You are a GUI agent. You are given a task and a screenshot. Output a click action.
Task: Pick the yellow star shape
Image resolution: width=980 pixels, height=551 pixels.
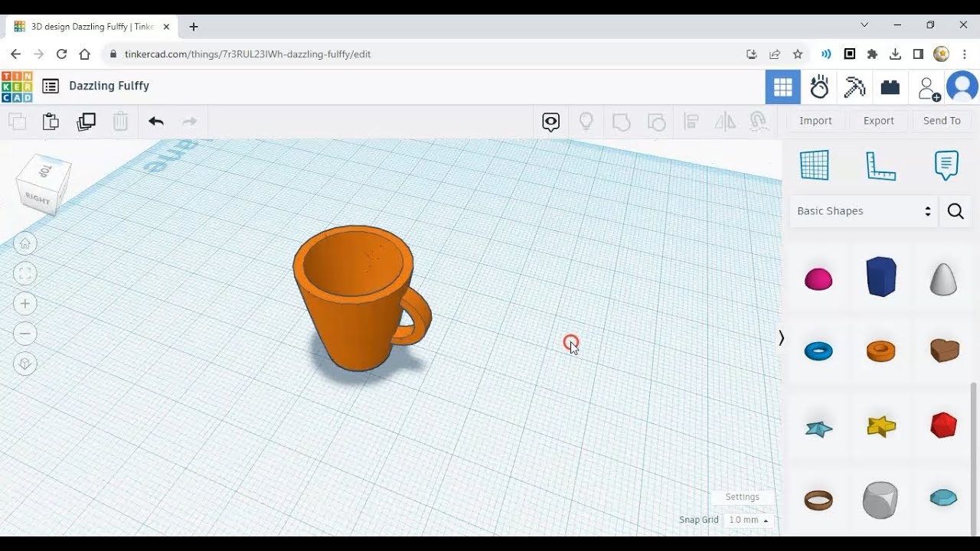[881, 426]
